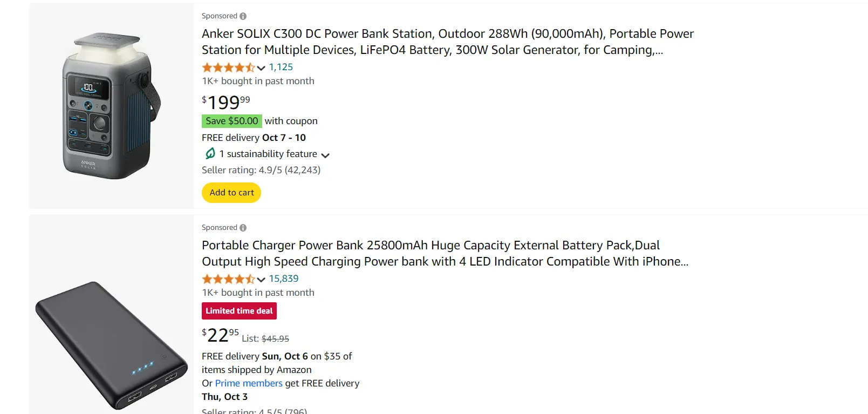Click the star rating for Anker SOLIX
The height and width of the screenshot is (414, 868).
(x=228, y=67)
